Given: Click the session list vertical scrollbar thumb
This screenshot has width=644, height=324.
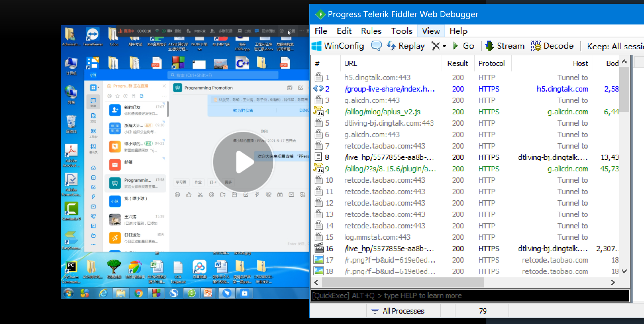Looking at the screenshot, I should click(x=624, y=89).
